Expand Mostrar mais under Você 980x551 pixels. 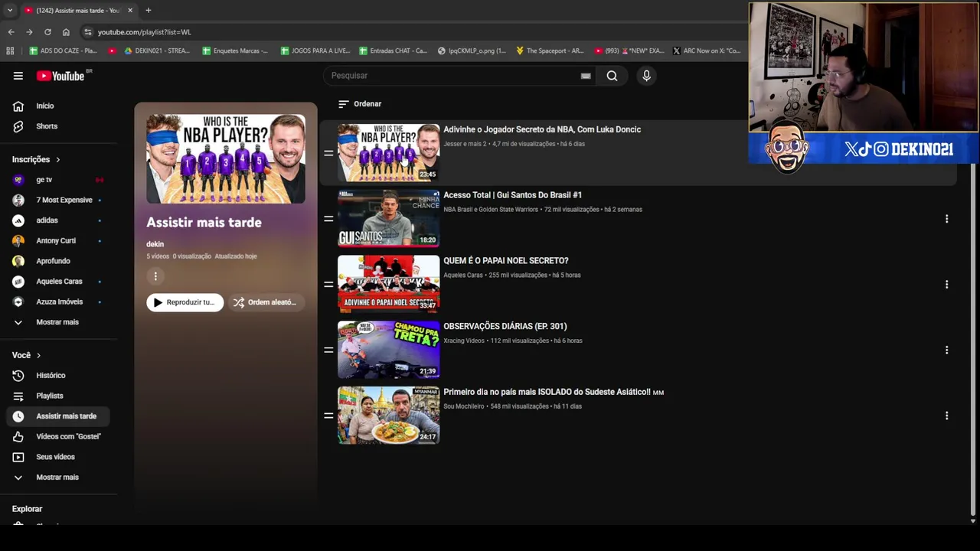(x=58, y=478)
